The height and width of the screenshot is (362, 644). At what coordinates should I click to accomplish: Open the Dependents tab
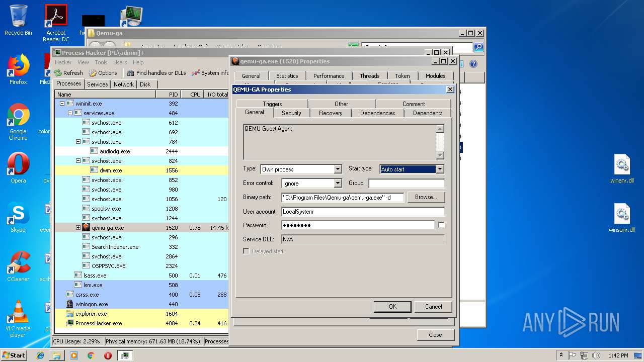(428, 113)
